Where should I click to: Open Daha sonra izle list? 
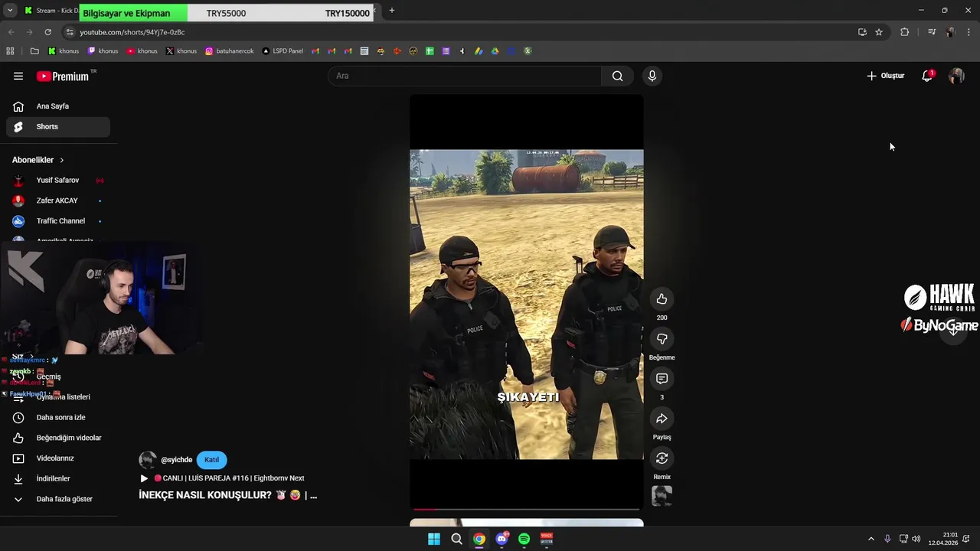(58, 418)
